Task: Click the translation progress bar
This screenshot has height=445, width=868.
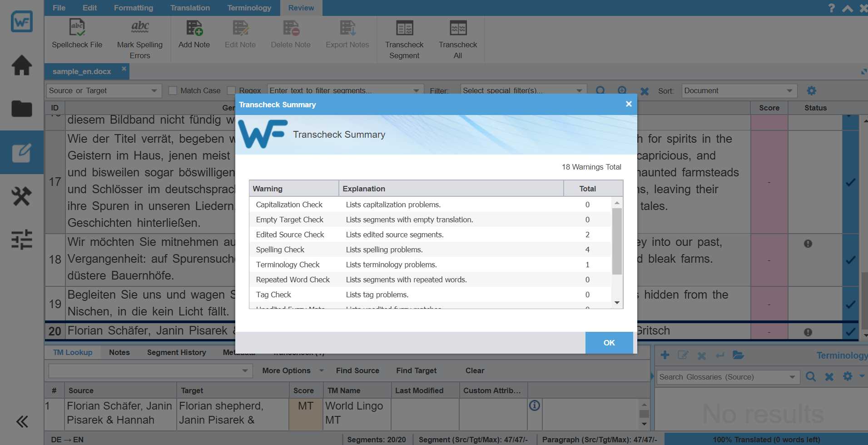Action: (x=766, y=440)
